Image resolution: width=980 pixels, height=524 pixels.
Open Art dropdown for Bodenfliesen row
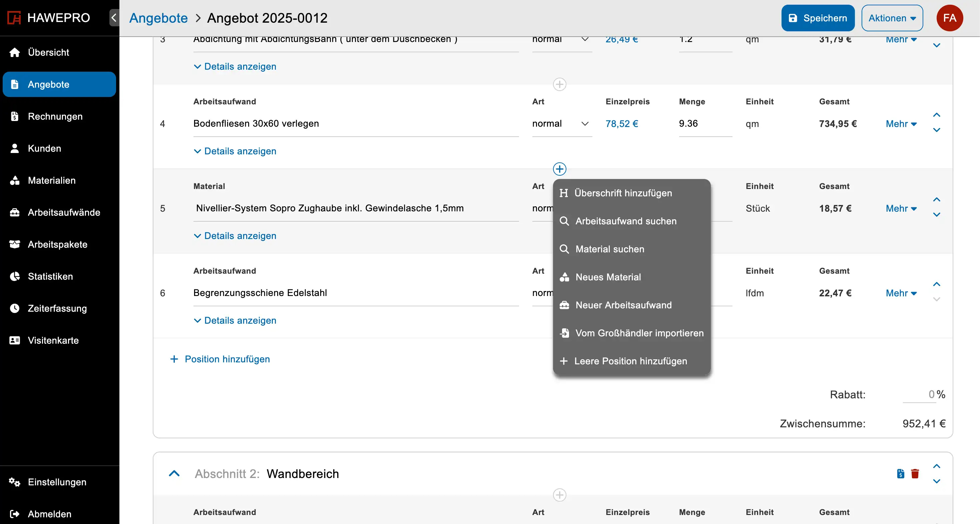pyautogui.click(x=562, y=124)
